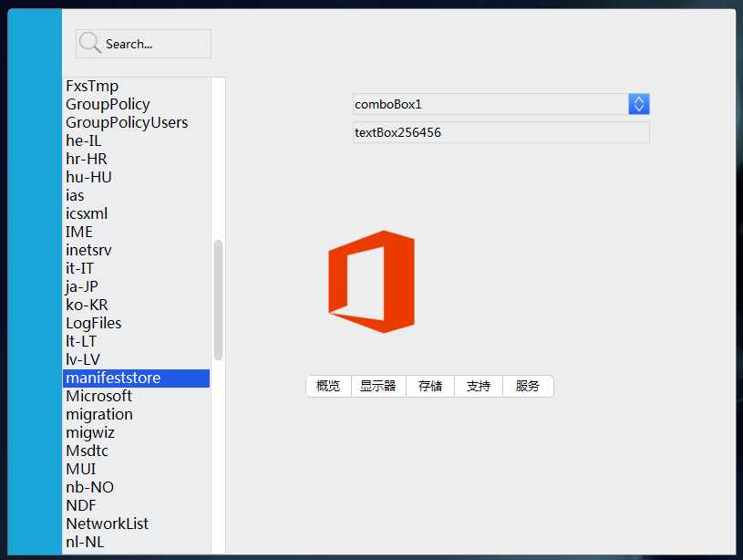The width and height of the screenshot is (743, 560).
Task: Select hr-HR in the list
Action: click(x=136, y=159)
